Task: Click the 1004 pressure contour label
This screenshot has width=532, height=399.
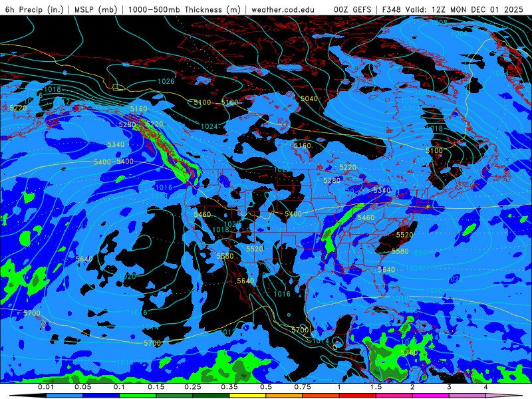Action: pos(500,73)
